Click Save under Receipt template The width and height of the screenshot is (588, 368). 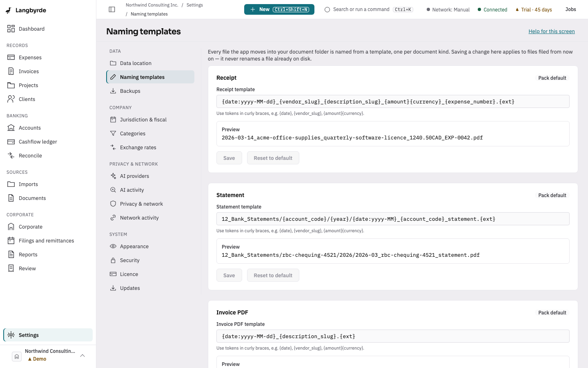[229, 158]
